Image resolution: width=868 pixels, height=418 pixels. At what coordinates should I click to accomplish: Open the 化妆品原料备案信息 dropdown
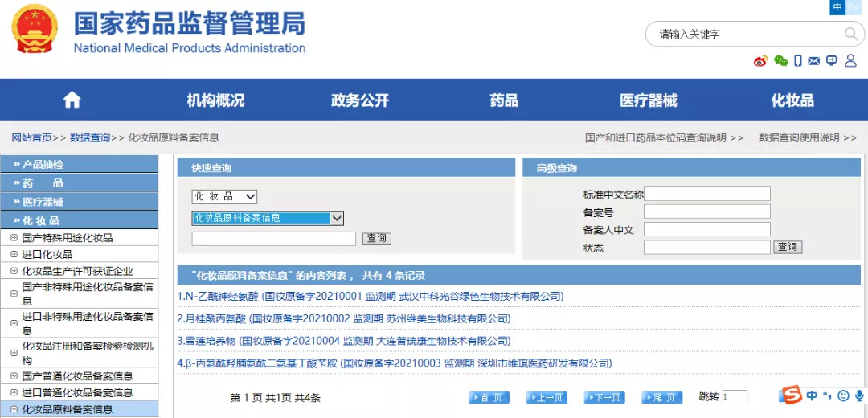268,218
